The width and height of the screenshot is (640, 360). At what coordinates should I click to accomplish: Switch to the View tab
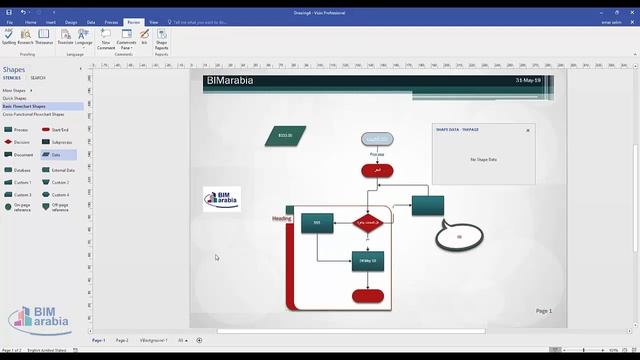(153, 22)
